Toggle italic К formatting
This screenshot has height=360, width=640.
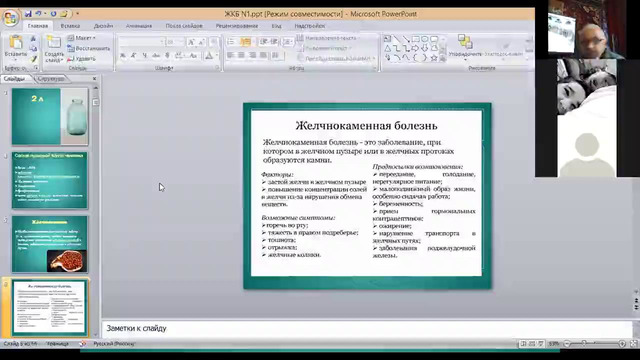click(x=133, y=56)
